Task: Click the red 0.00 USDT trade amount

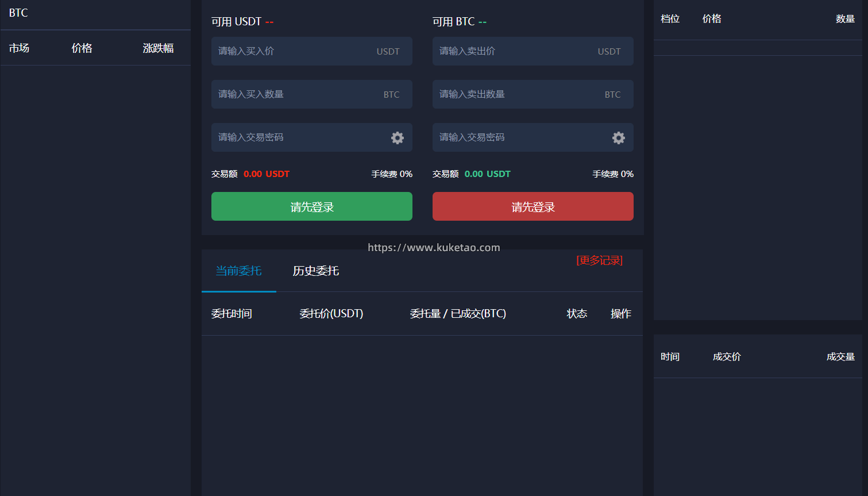Action: pyautogui.click(x=267, y=174)
